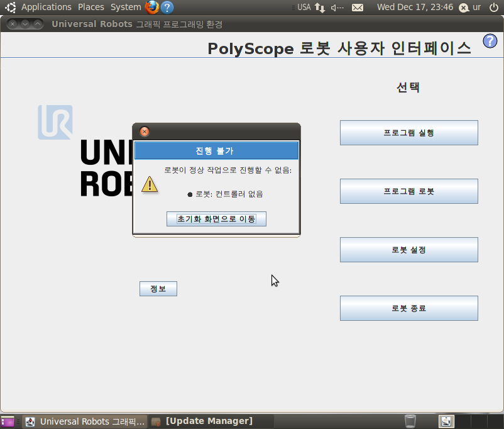504x429 pixels.
Task: Click the UR logo icon
Action: [x=55, y=122]
